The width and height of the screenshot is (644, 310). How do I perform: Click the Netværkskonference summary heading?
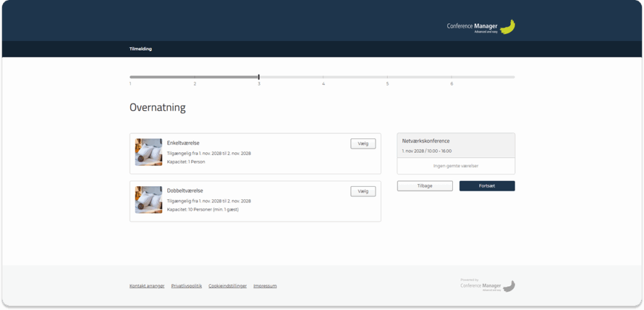click(426, 141)
